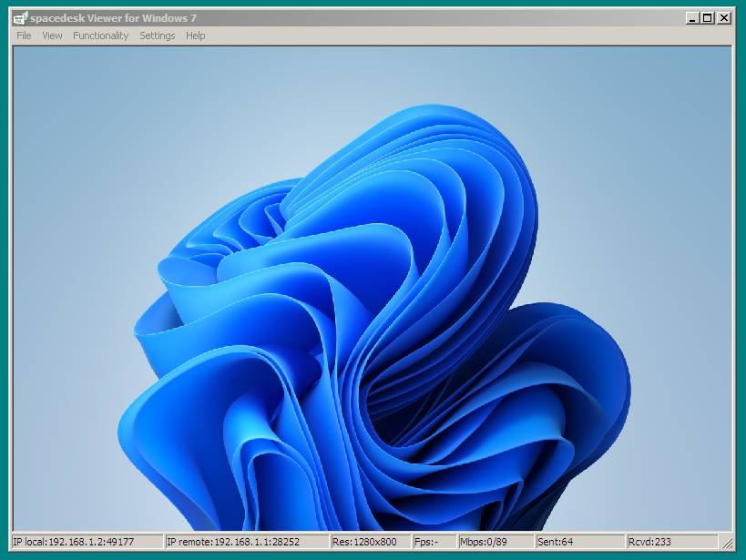Open the Settings menu

coord(157,36)
